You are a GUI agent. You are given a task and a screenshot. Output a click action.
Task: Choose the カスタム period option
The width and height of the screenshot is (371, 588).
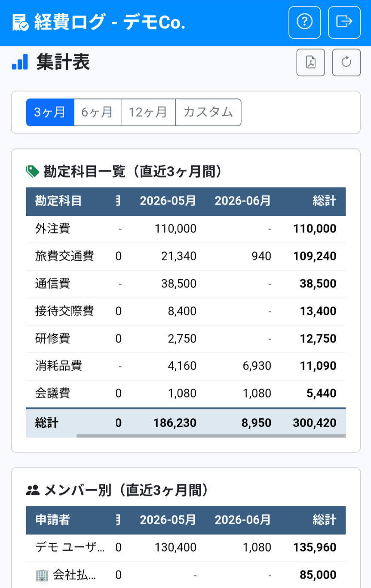click(208, 112)
